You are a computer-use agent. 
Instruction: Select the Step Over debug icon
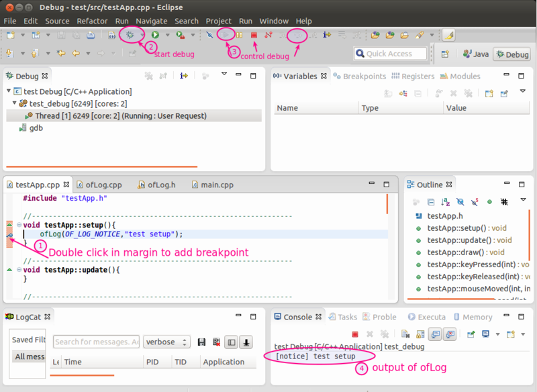tap(297, 35)
